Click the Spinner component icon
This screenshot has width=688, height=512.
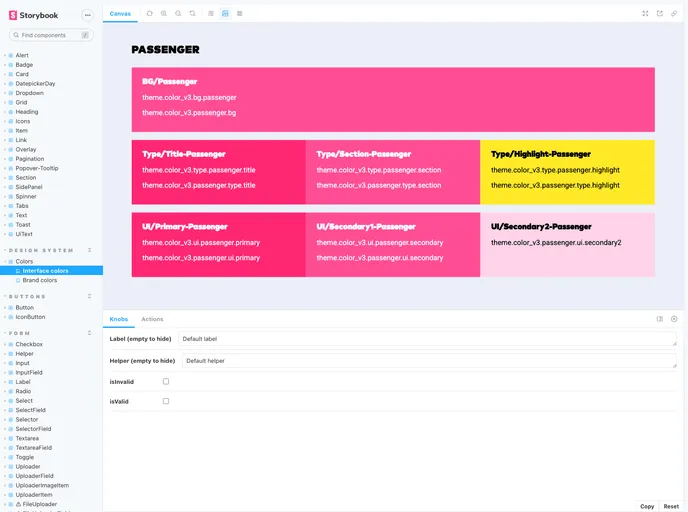pyautogui.click(x=11, y=197)
